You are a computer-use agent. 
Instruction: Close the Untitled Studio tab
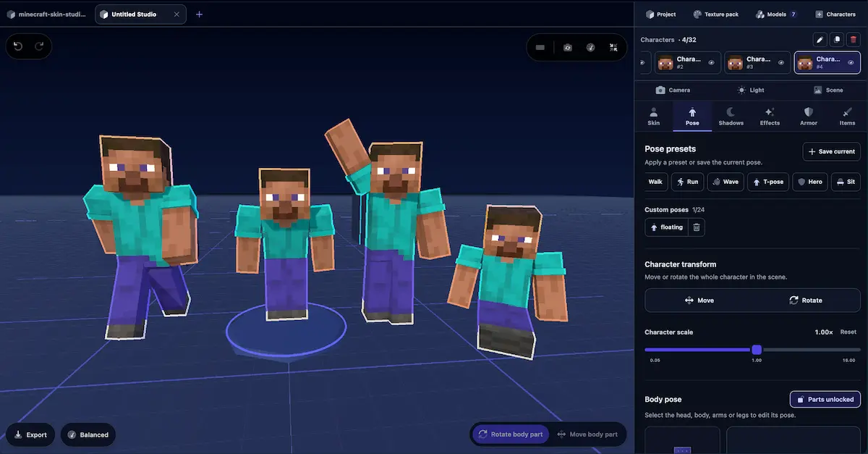[x=177, y=14]
